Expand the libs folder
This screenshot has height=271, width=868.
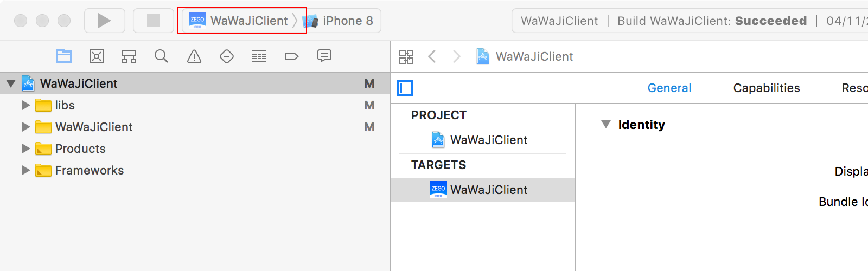click(25, 105)
